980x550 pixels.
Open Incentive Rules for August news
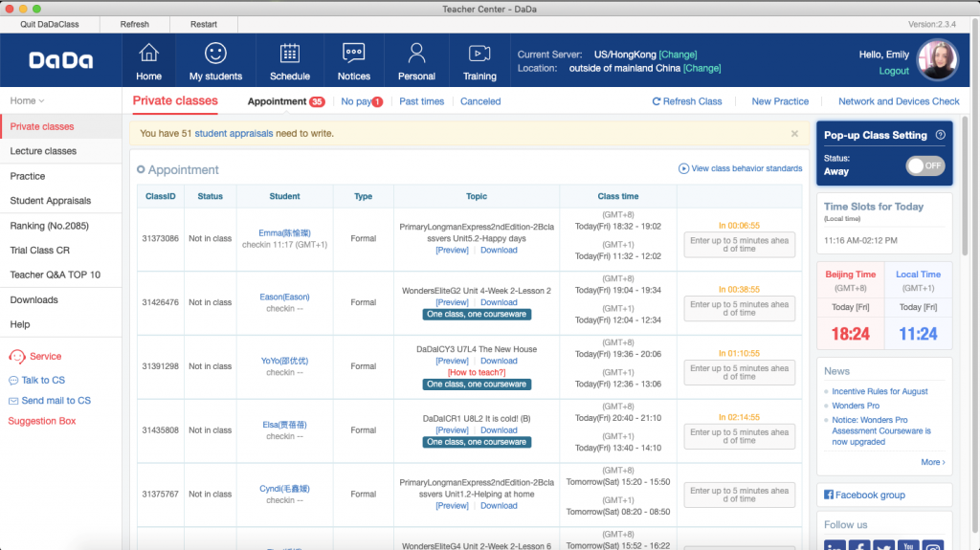[x=880, y=391]
